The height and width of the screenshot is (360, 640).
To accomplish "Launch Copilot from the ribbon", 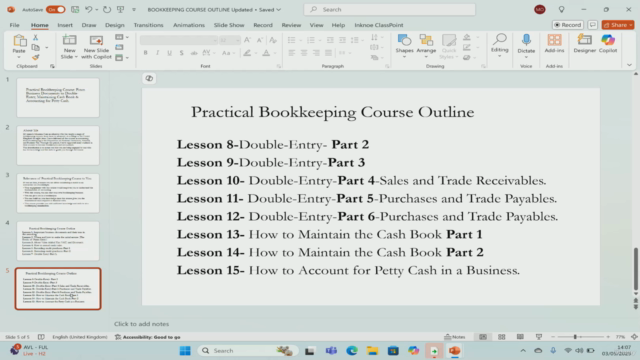I will point(608,44).
